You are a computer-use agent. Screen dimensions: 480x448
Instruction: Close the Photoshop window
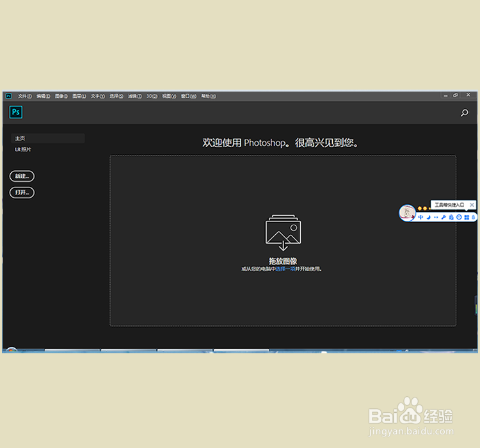468,95
